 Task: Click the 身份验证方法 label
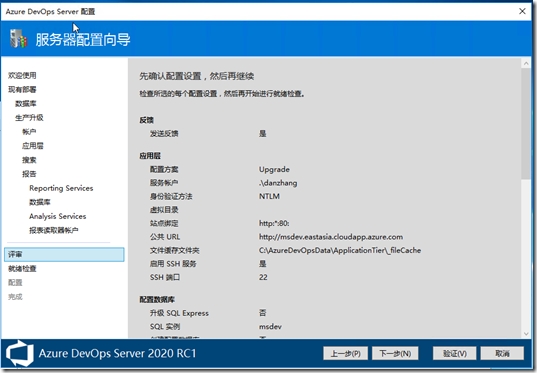point(171,196)
